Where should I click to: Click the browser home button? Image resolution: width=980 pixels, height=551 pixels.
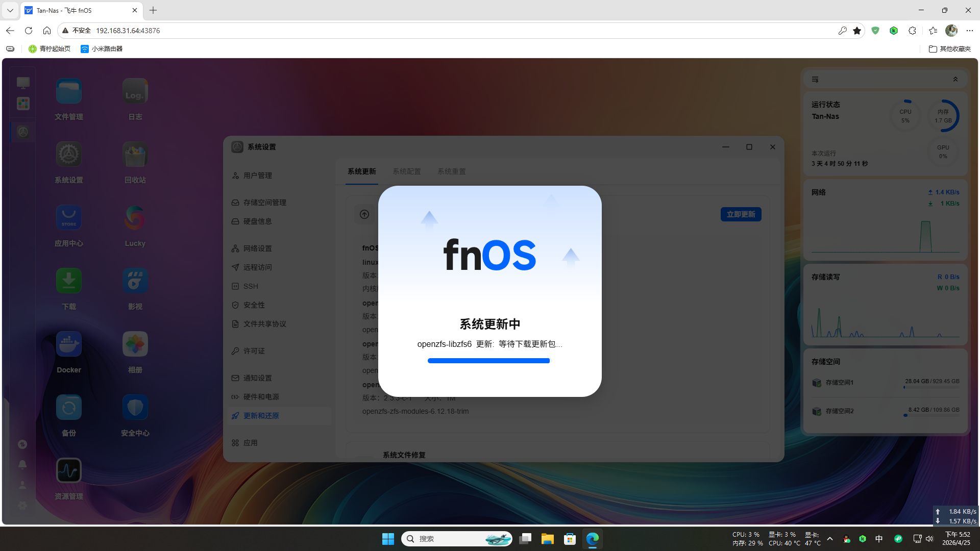[x=47, y=31]
